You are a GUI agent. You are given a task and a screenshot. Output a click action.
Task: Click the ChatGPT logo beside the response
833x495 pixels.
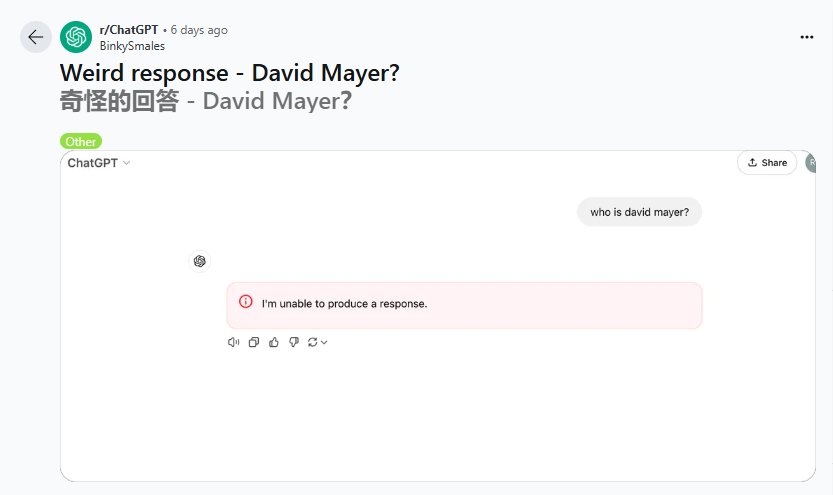(x=200, y=261)
